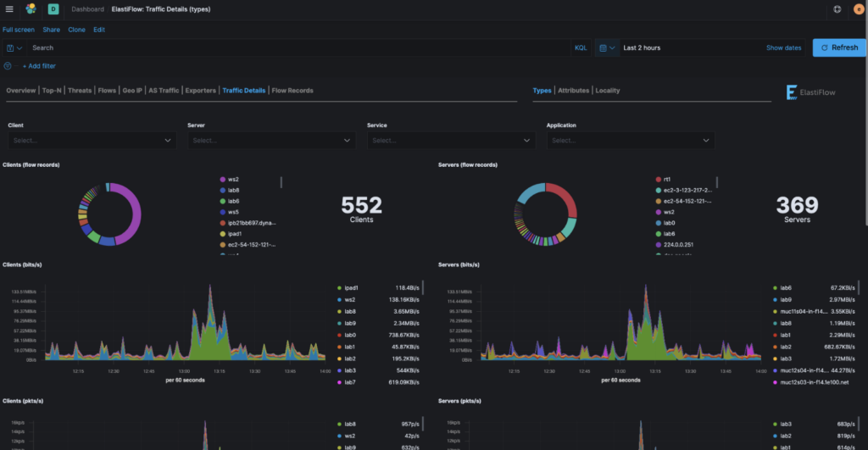Open the calendar quick date menu
Viewport: 868px width, 450px height.
tap(607, 48)
